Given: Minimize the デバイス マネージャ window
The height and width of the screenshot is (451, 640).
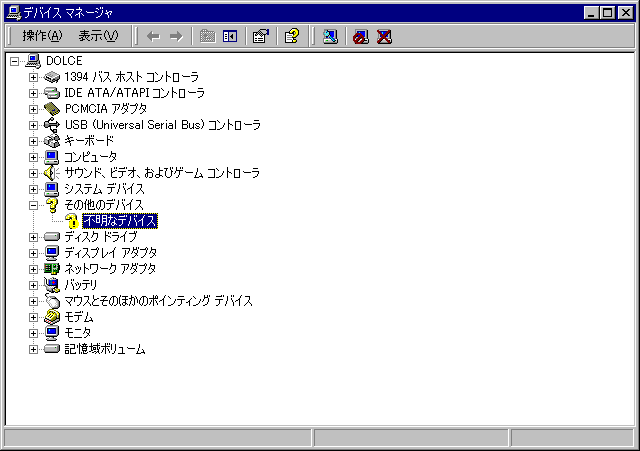Looking at the screenshot, I should (591, 13).
